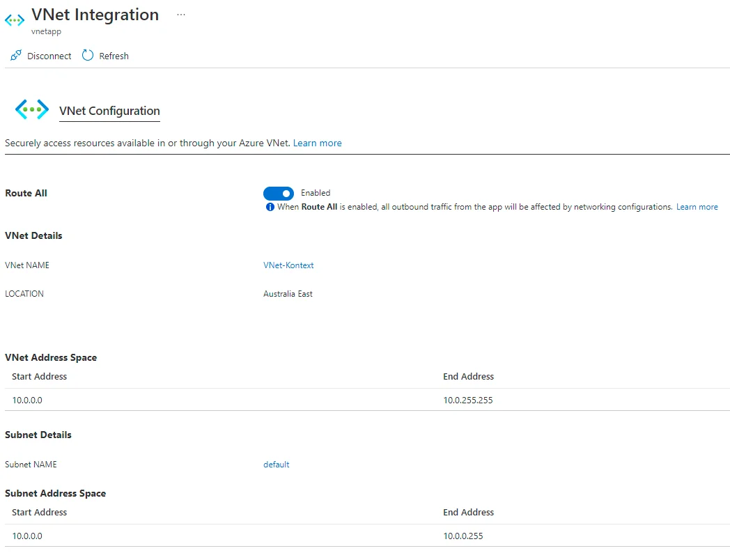The width and height of the screenshot is (730, 560).
Task: Open Learn more link after 'Azure VNet'
Action: coord(317,143)
